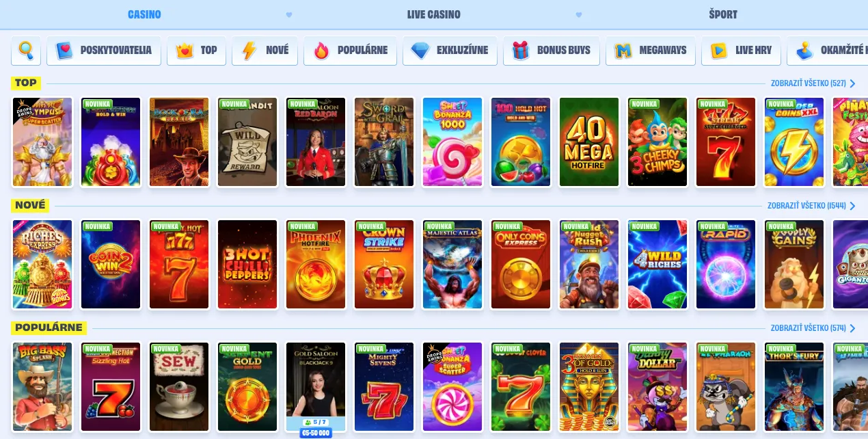Select the Poskytovatelia providers filter
868x439 pixels.
tap(104, 51)
